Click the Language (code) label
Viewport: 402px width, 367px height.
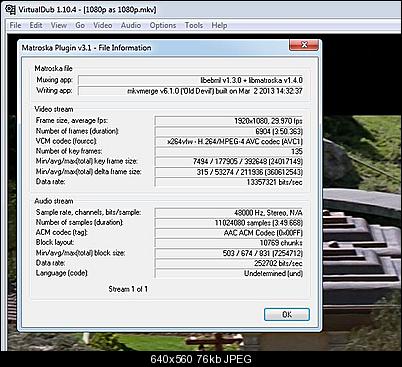tap(62, 273)
